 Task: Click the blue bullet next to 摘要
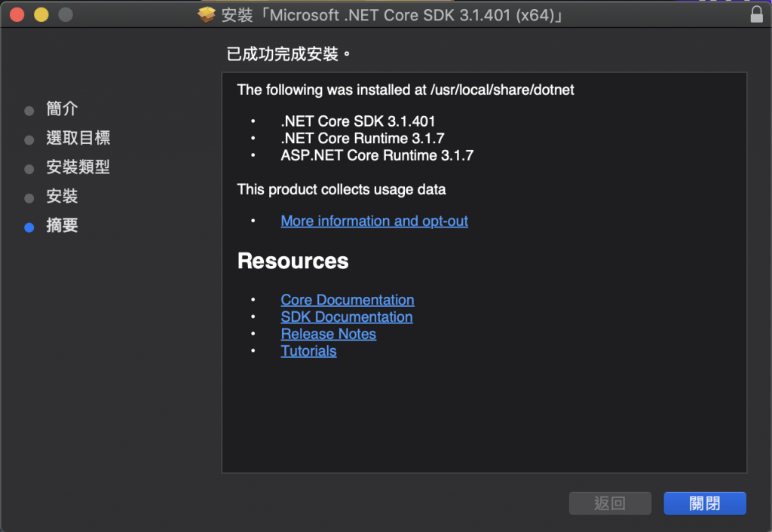[29, 228]
